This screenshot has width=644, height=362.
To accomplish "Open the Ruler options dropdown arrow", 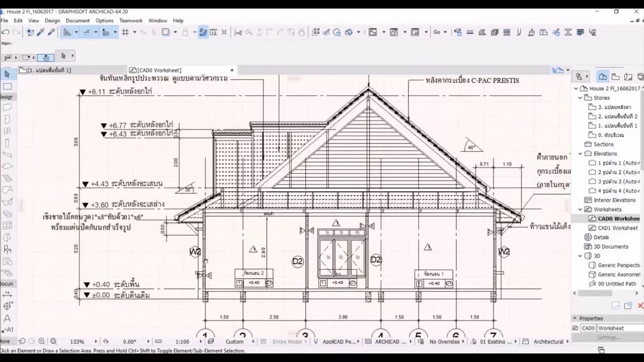I will [115, 32].
